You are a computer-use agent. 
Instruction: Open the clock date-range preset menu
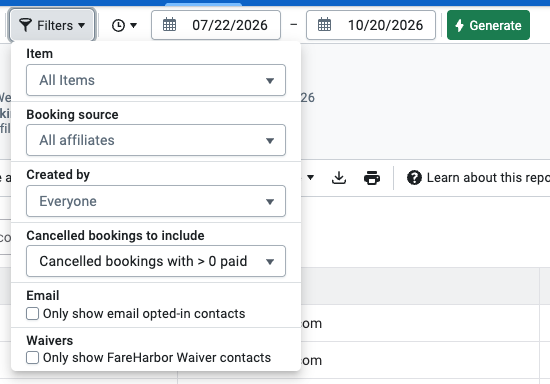coord(124,25)
